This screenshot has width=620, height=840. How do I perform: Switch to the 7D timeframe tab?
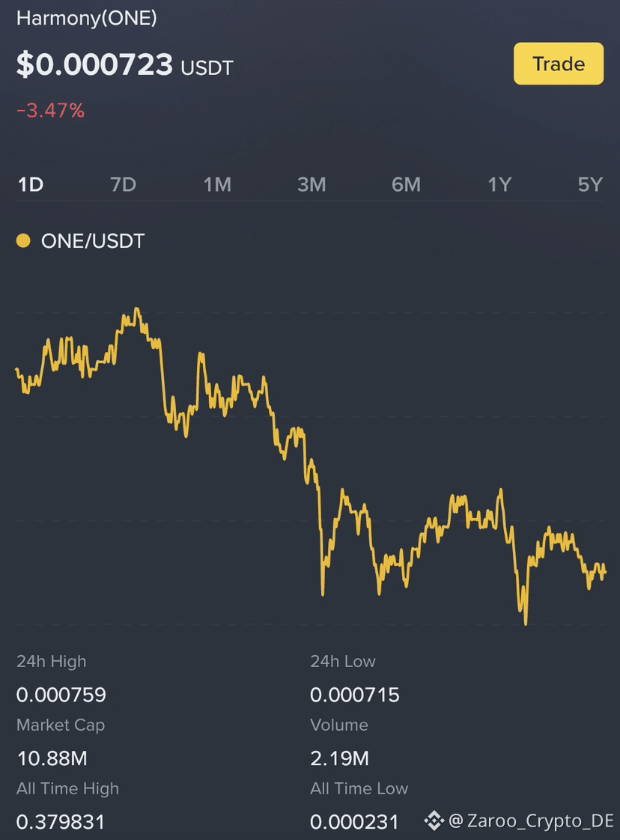[124, 185]
